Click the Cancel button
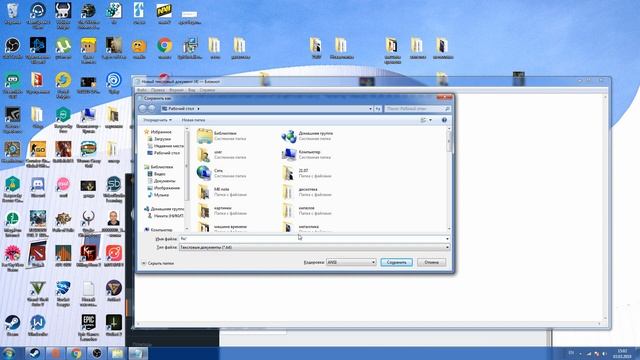Screen dimensions: 640x360 (x=431, y=262)
